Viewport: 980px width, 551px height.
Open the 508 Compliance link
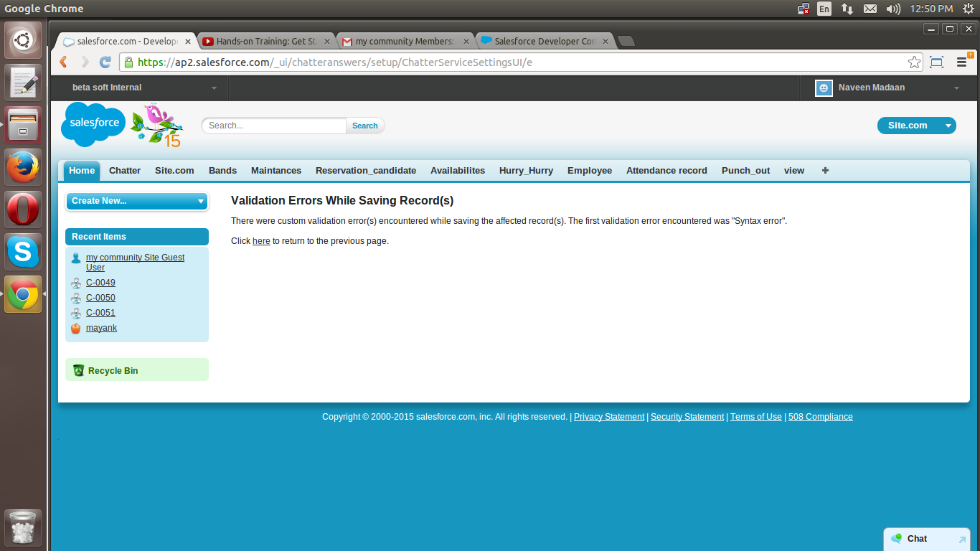(x=821, y=417)
